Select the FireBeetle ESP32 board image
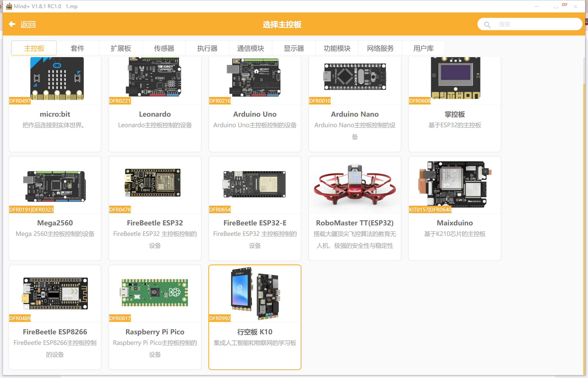Viewport: 588px width, 378px height. (x=153, y=182)
